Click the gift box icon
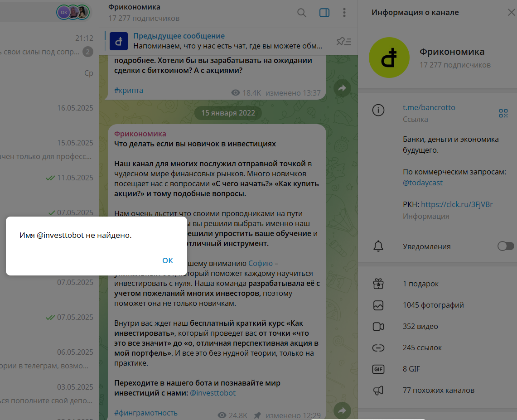 coord(378,284)
